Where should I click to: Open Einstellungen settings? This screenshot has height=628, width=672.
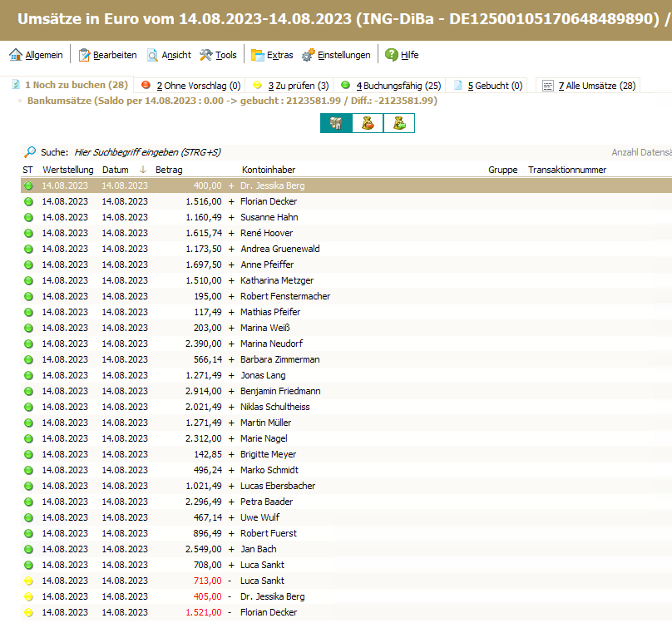pos(336,55)
